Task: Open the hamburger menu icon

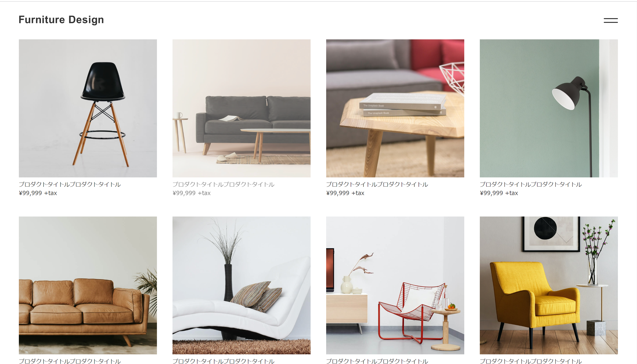Action: pyautogui.click(x=611, y=20)
